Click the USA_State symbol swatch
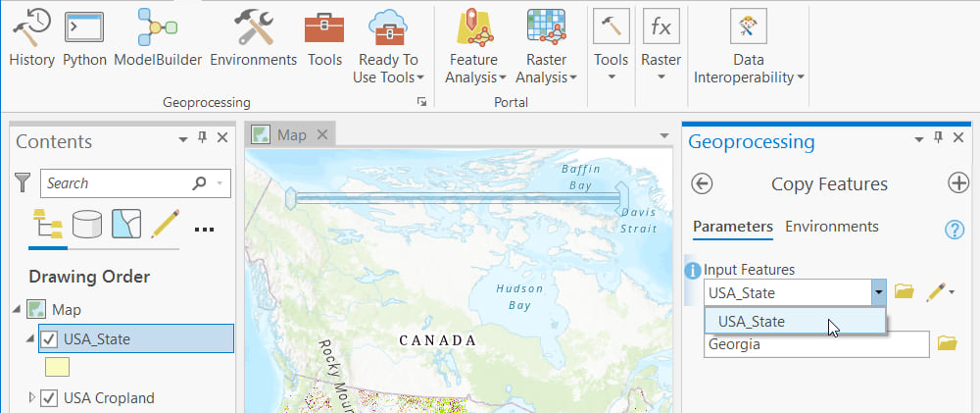The height and width of the screenshot is (413, 980). pos(57,367)
